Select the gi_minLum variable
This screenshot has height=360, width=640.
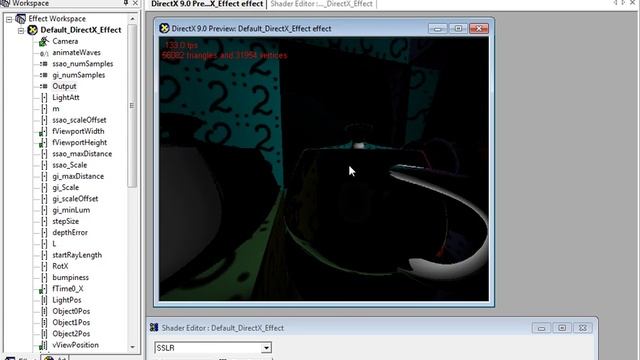pyautogui.click(x=71, y=210)
